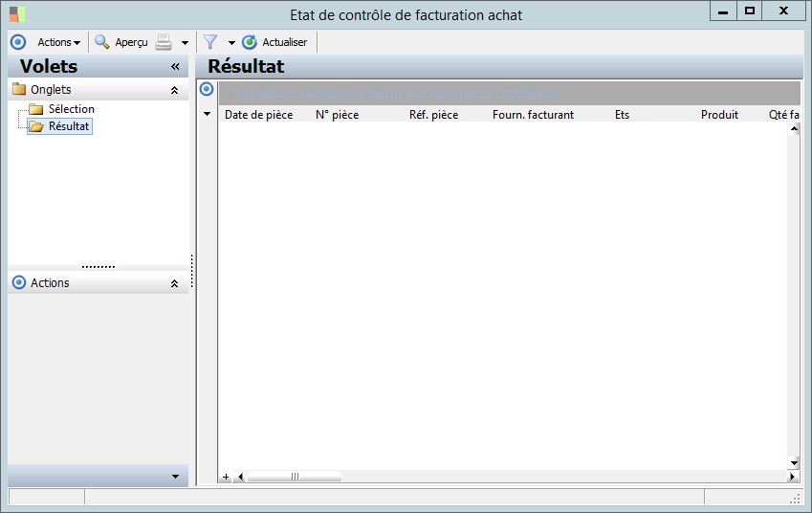Collapse the Actions panel section
This screenshot has width=812, height=513.
click(174, 283)
